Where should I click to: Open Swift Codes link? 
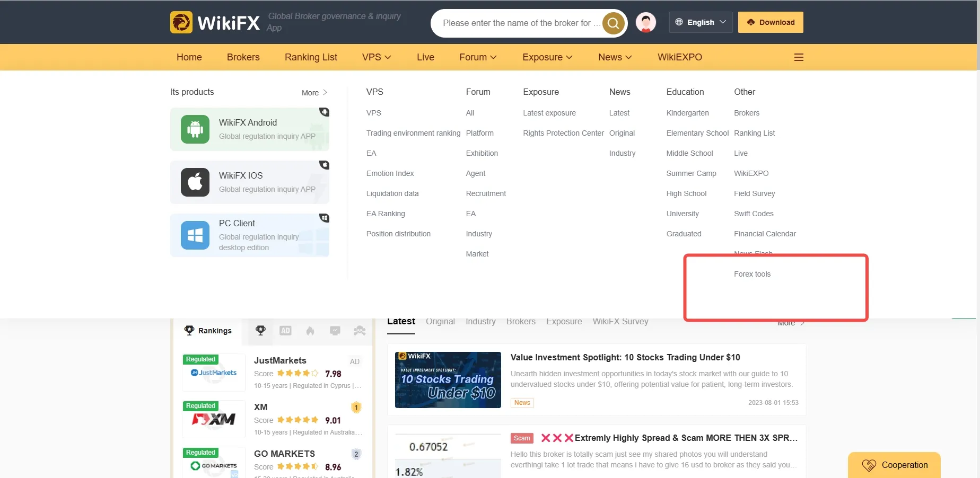[x=754, y=214]
